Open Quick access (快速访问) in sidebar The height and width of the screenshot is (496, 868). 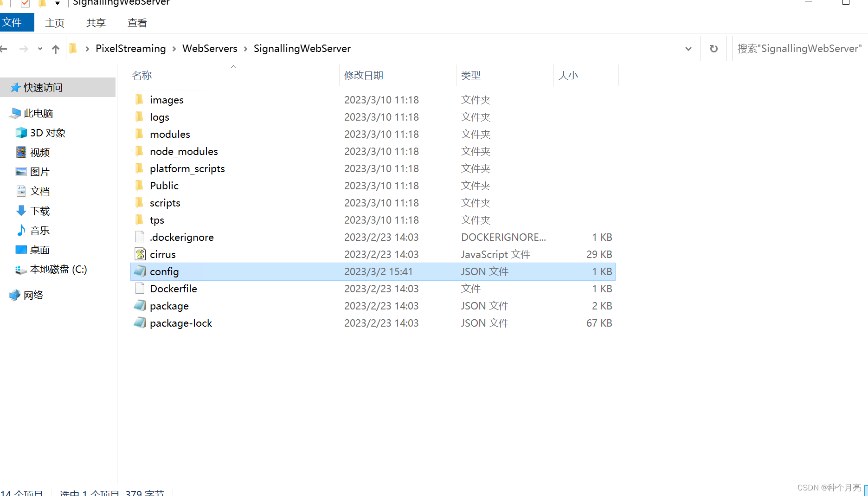[x=58, y=87]
